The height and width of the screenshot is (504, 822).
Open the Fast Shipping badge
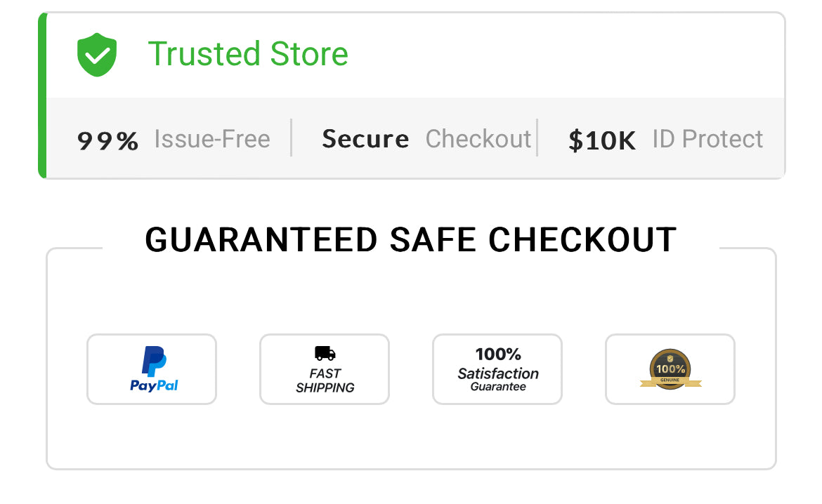[325, 369]
